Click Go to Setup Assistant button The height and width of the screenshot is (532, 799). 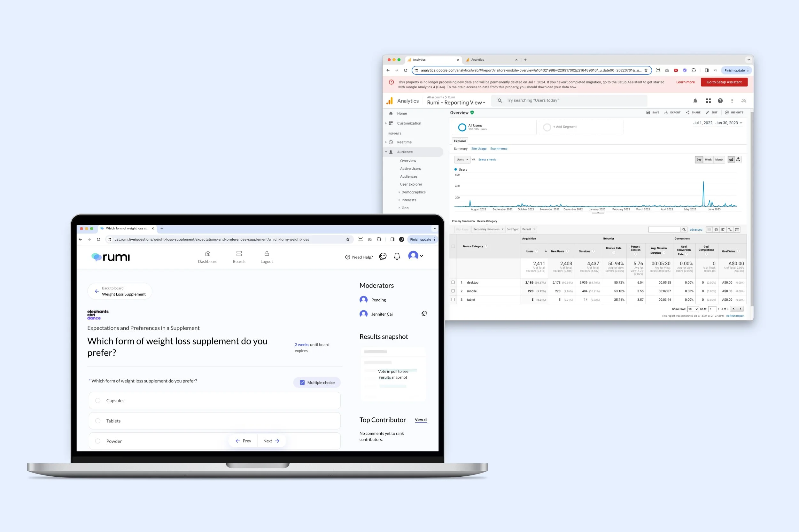click(x=724, y=82)
